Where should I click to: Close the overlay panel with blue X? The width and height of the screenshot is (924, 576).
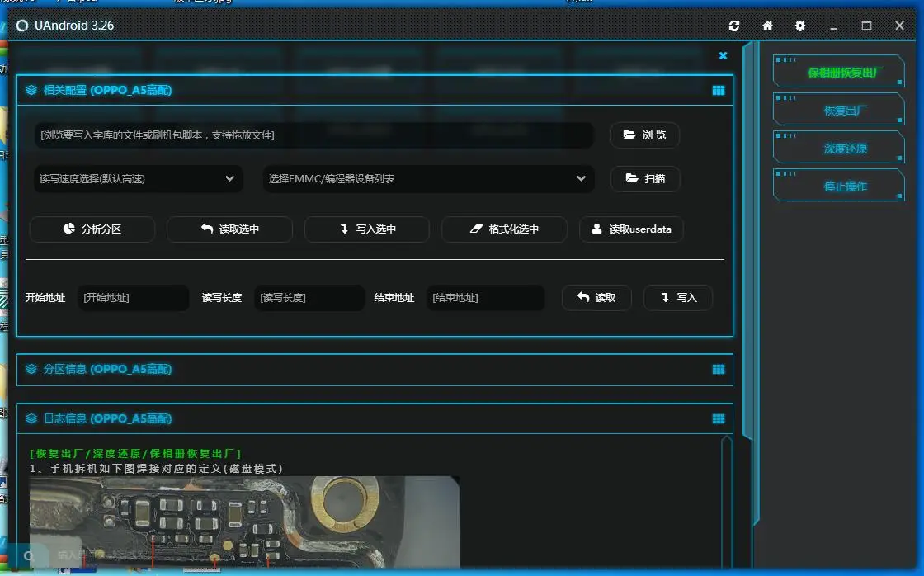coord(723,55)
